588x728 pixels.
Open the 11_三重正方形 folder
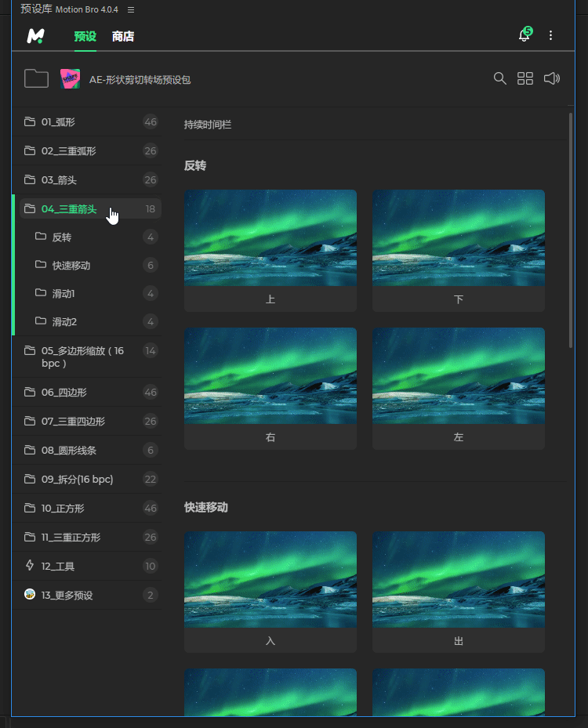click(x=89, y=537)
